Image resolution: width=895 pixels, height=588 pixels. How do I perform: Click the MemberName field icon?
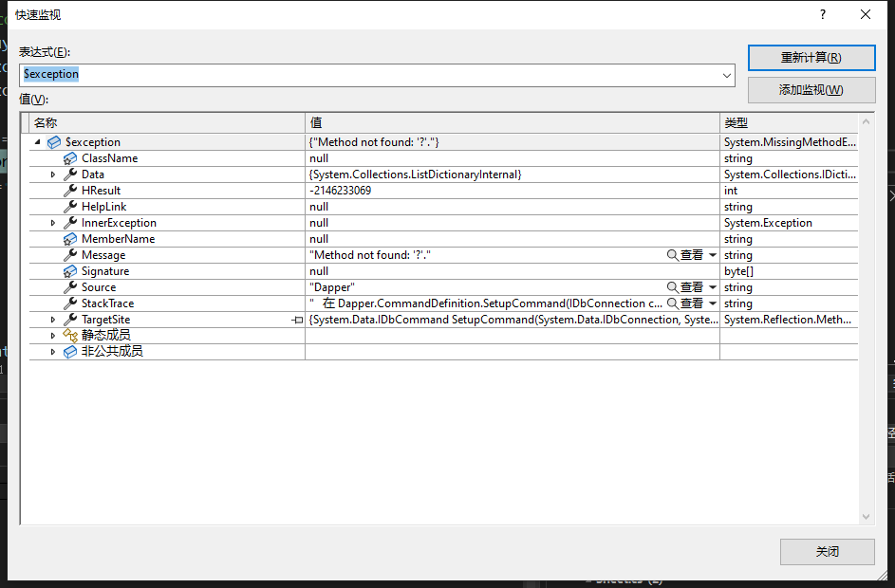point(70,238)
